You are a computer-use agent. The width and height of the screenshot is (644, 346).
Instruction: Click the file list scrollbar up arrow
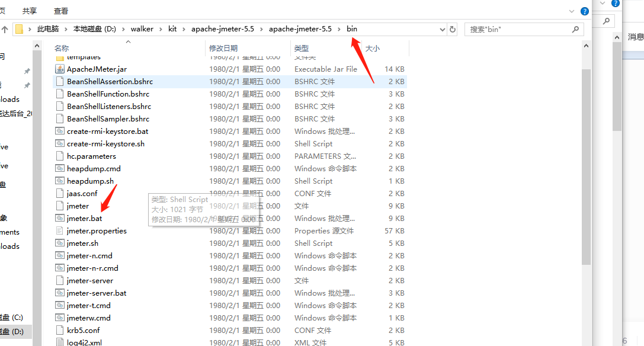pyautogui.click(x=586, y=46)
